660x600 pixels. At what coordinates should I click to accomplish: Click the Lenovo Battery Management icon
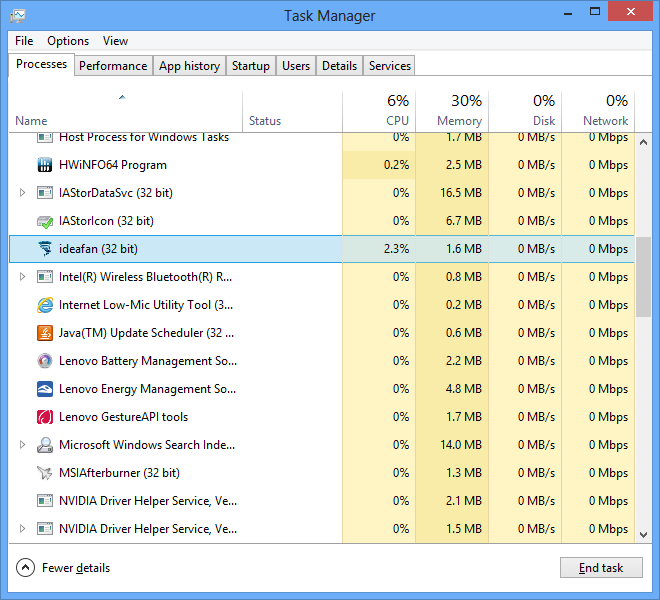[45, 361]
